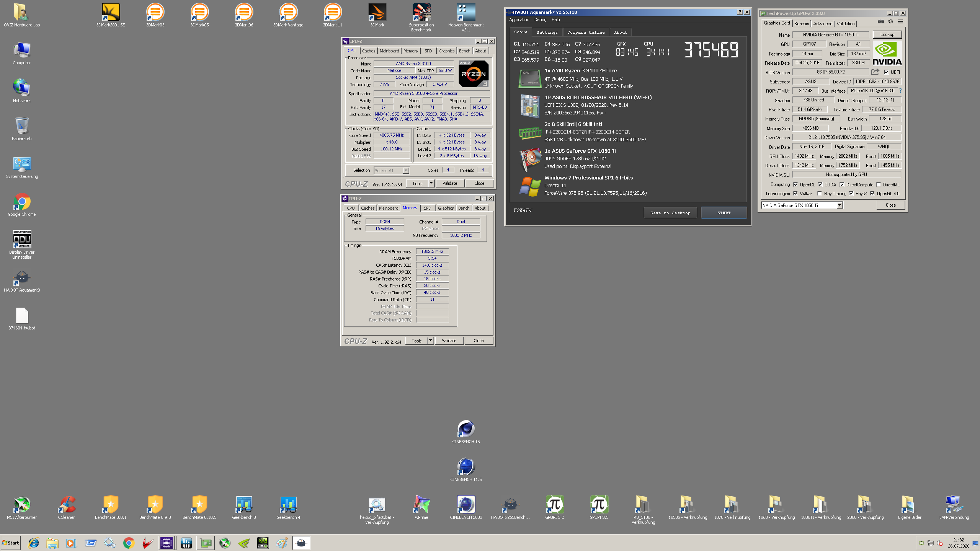Open the Superposition Benchmark icon
This screenshot has height=551, width=980.
(421, 18)
